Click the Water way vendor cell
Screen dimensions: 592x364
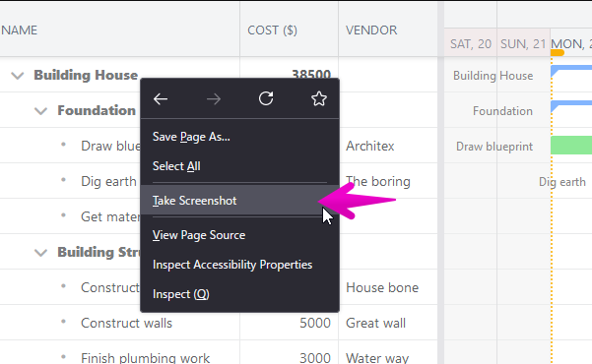click(388, 357)
